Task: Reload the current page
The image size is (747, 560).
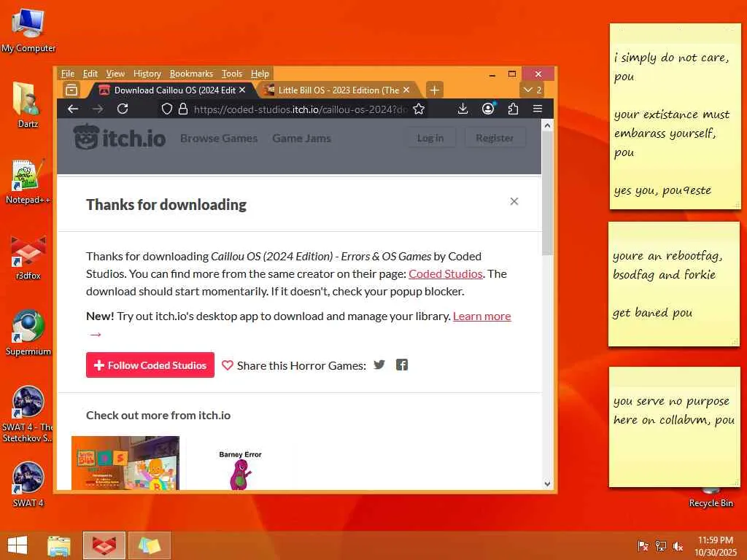Action: (x=123, y=109)
